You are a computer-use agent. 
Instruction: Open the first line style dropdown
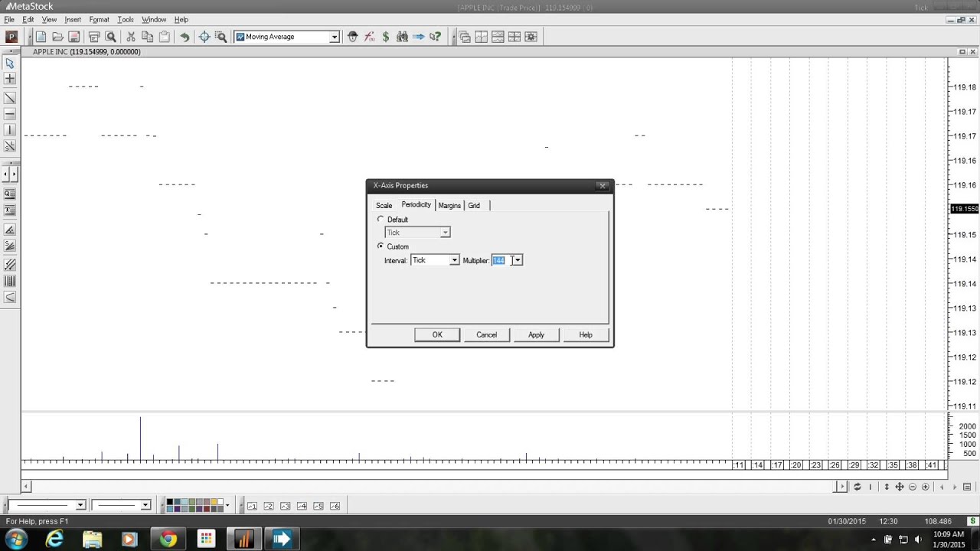point(80,505)
